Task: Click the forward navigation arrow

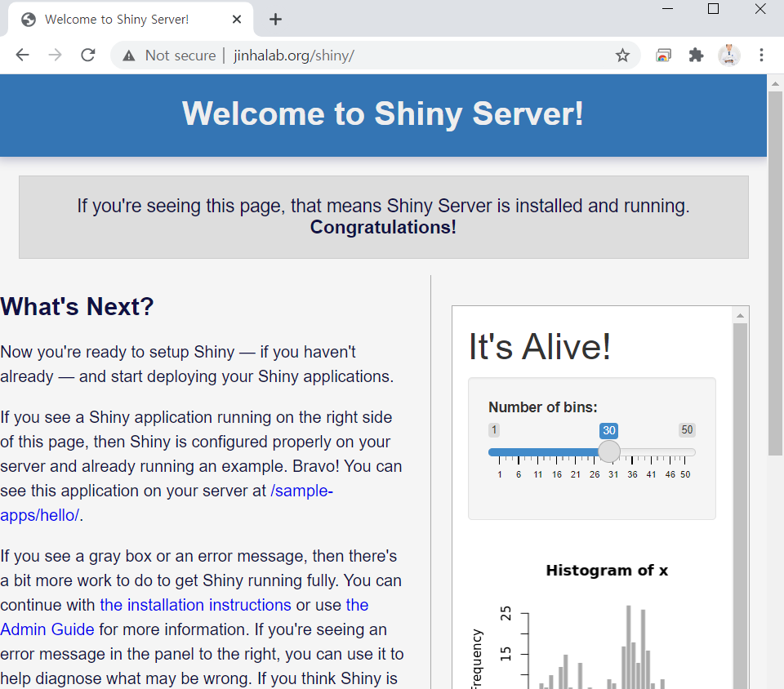Action: point(55,55)
